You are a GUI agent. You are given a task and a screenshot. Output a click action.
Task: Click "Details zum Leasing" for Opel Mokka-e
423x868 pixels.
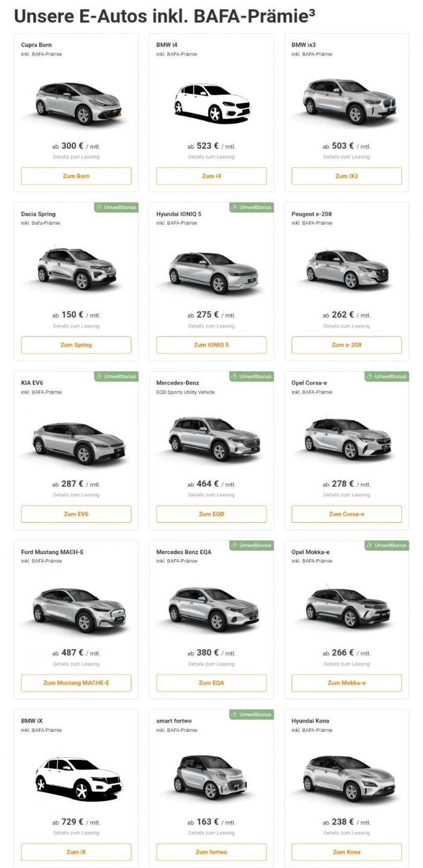pos(346,664)
